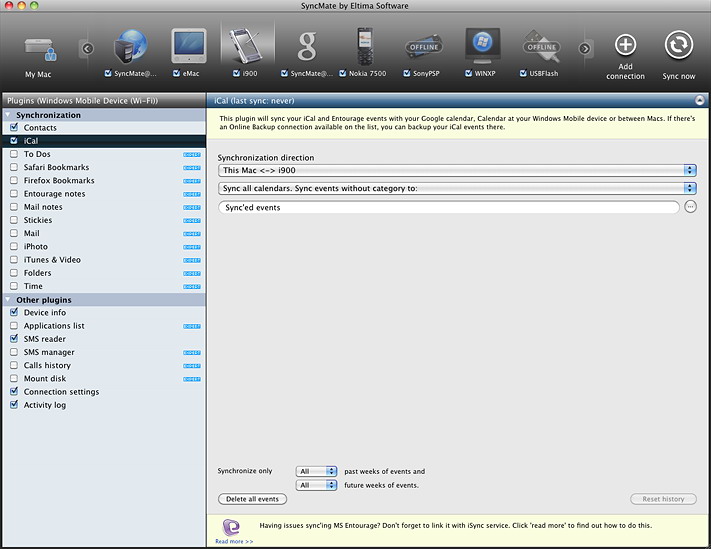The height and width of the screenshot is (549, 711).
Task: Collapse the Synchronization section triangle
Action: [x=8, y=115]
